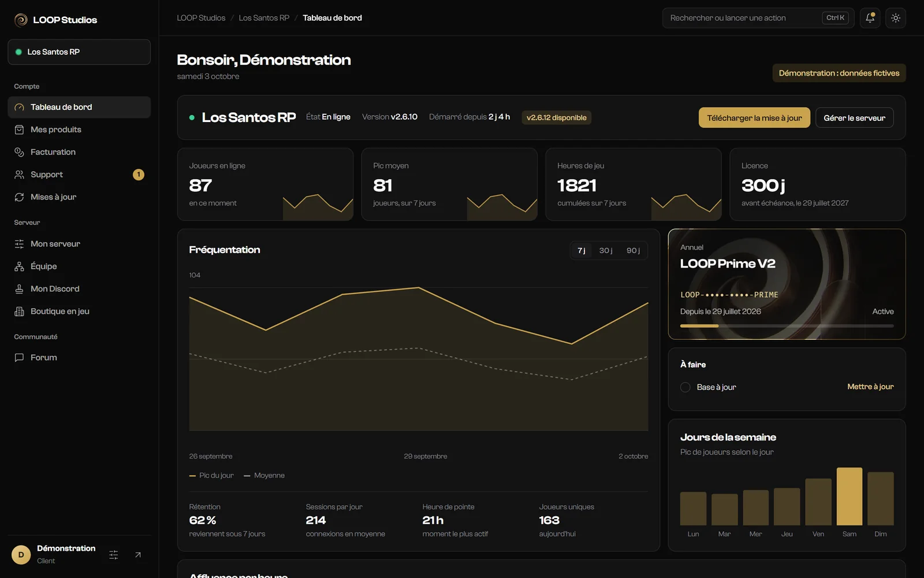Click the Boutique en jeu building icon
This screenshot has width=924, height=578.
19,312
